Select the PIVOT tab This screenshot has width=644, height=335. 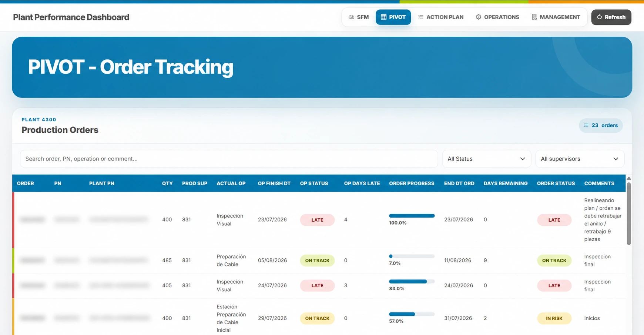pyautogui.click(x=393, y=17)
